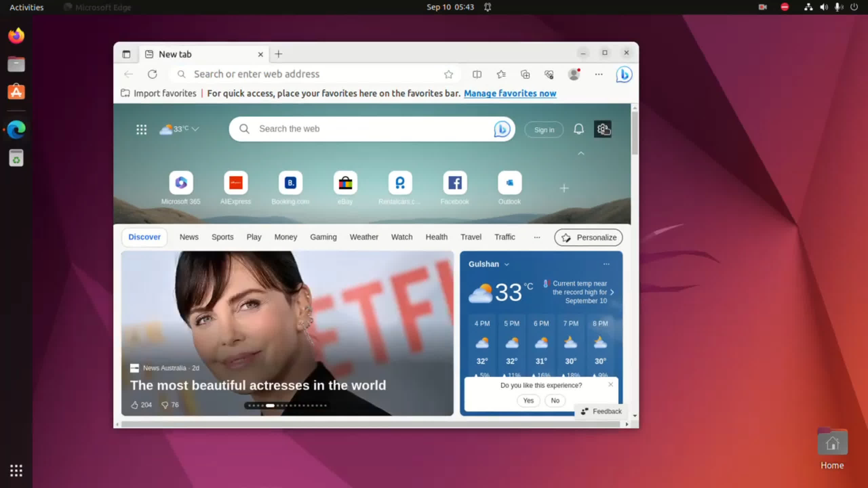Reload the page with refresh icon
Screen dimensions: 868x488
pos(153,74)
